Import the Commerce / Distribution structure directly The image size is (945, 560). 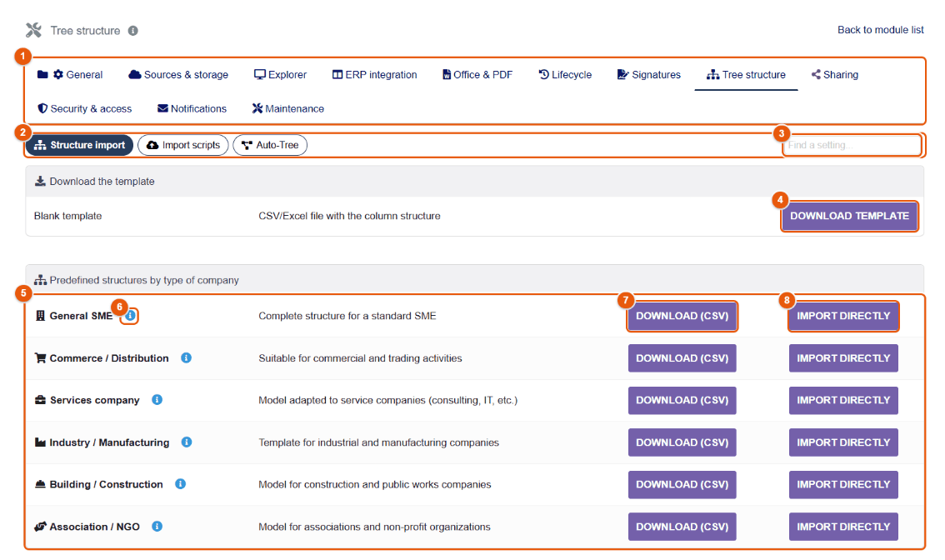(843, 358)
